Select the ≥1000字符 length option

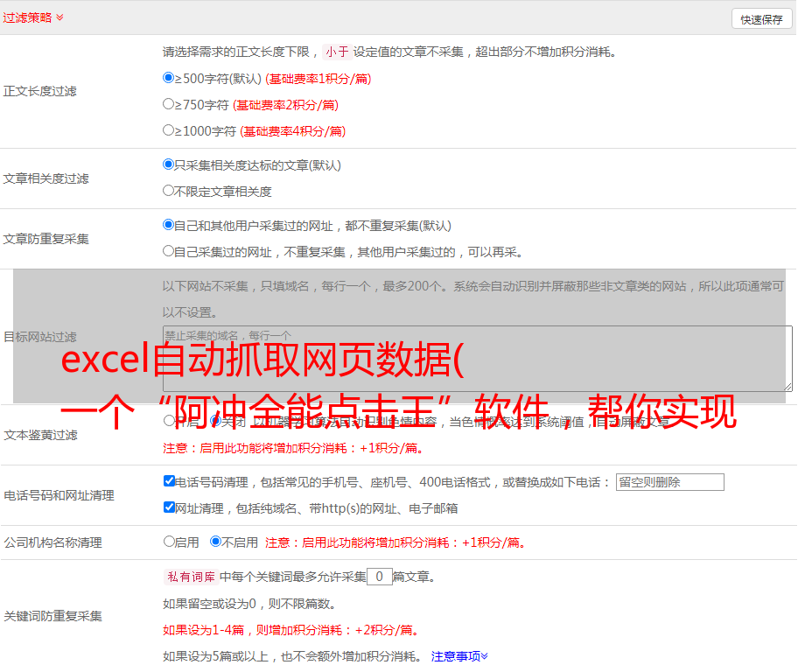169,129
